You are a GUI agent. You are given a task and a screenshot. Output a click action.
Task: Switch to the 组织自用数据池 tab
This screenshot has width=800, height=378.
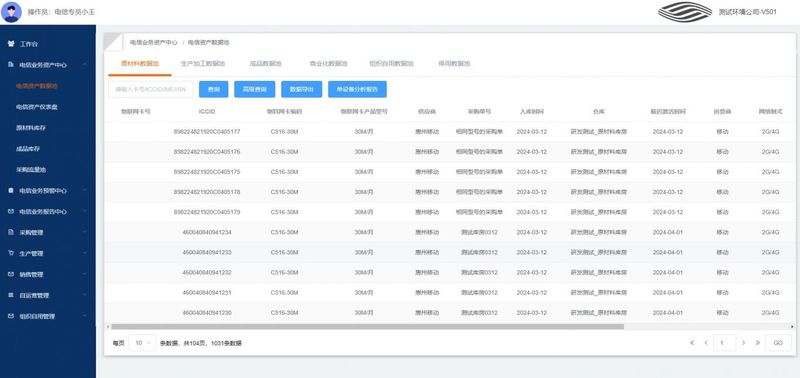(391, 64)
